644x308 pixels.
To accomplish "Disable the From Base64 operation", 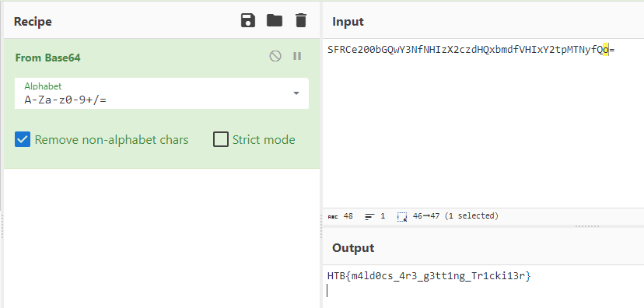I will pos(275,56).
